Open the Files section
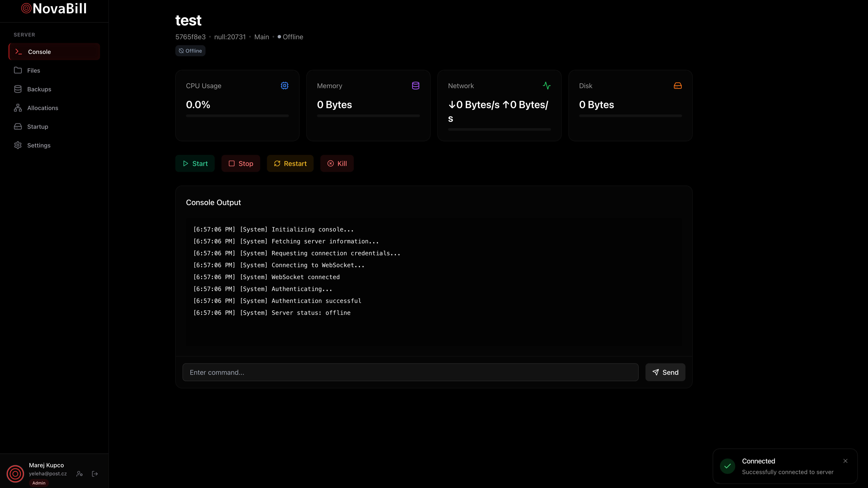868x488 pixels. click(33, 70)
